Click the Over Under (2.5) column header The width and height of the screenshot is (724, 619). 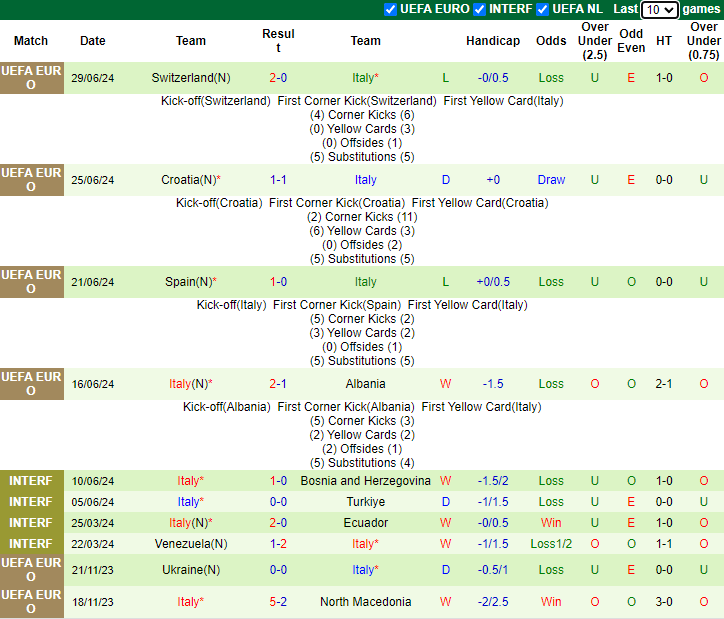tap(595, 41)
